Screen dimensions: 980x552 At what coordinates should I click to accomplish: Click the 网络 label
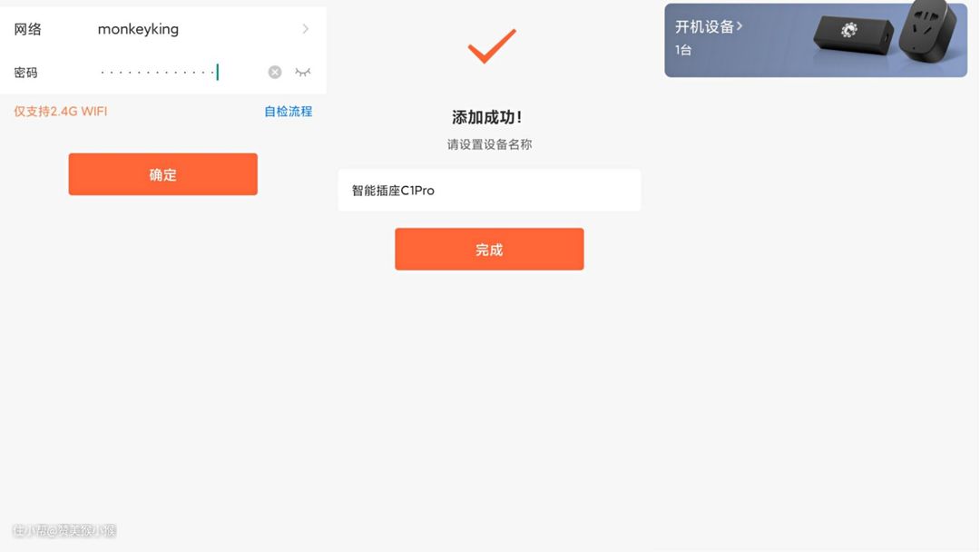pyautogui.click(x=27, y=29)
